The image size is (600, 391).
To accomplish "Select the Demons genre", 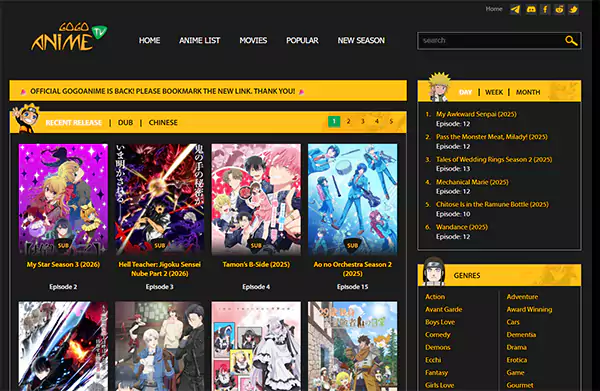I will tap(438, 347).
